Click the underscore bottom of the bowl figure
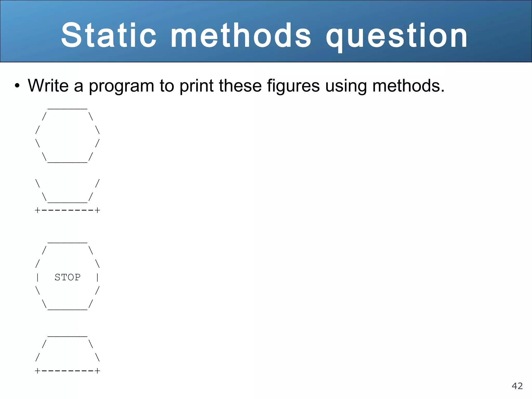This screenshot has height=399, width=532. (x=68, y=202)
